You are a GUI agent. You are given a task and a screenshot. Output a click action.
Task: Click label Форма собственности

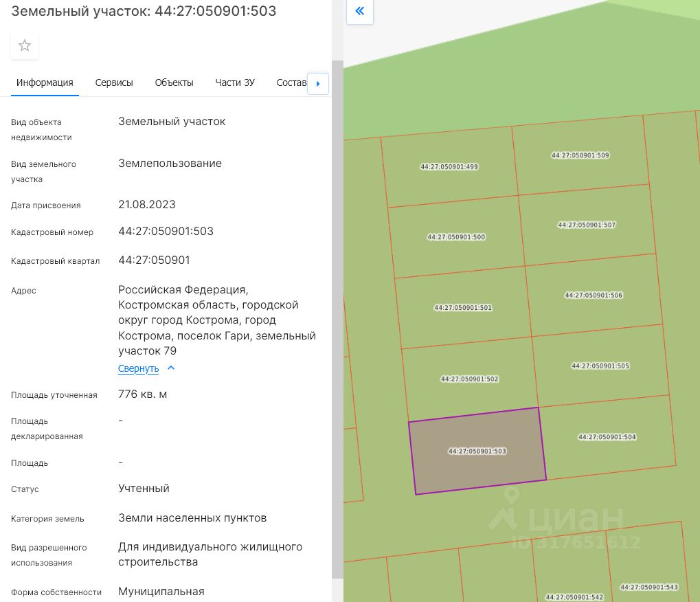coord(56,592)
